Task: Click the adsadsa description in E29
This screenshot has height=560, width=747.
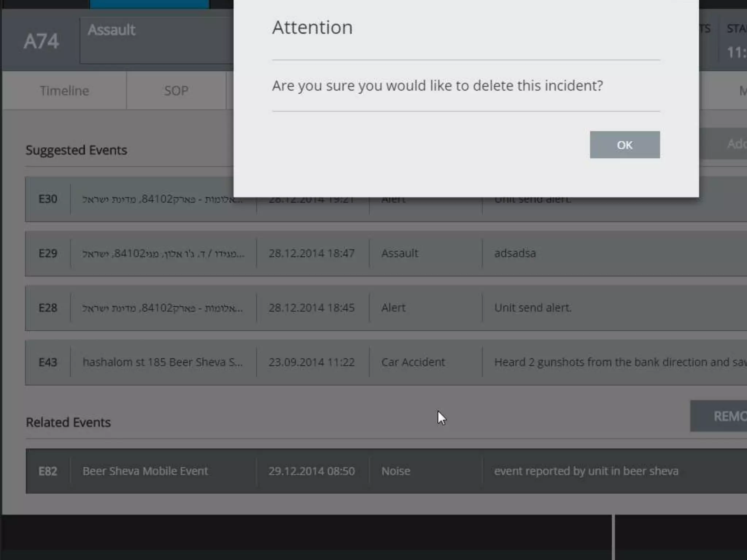Action: click(x=515, y=253)
